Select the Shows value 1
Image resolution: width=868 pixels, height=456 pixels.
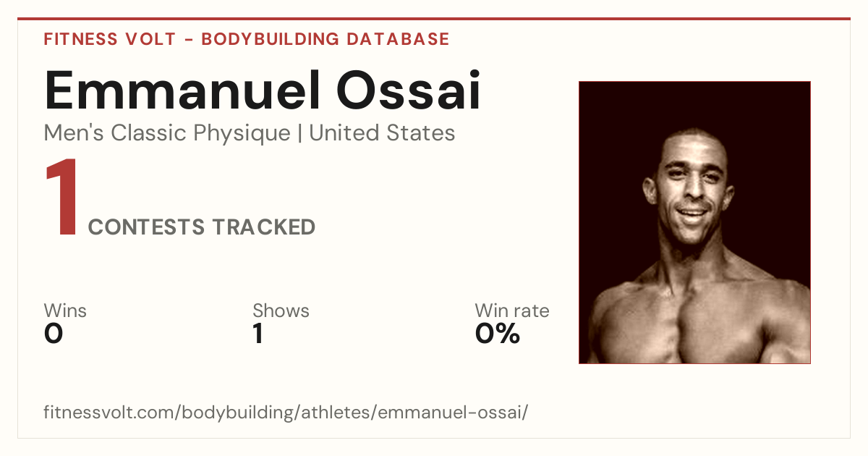pos(258,334)
